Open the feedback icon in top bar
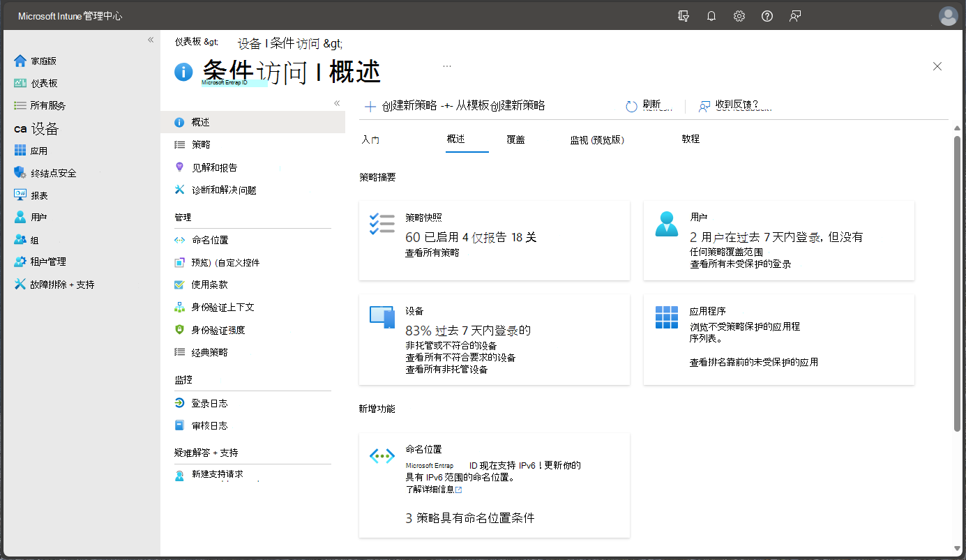The height and width of the screenshot is (560, 966). [795, 16]
